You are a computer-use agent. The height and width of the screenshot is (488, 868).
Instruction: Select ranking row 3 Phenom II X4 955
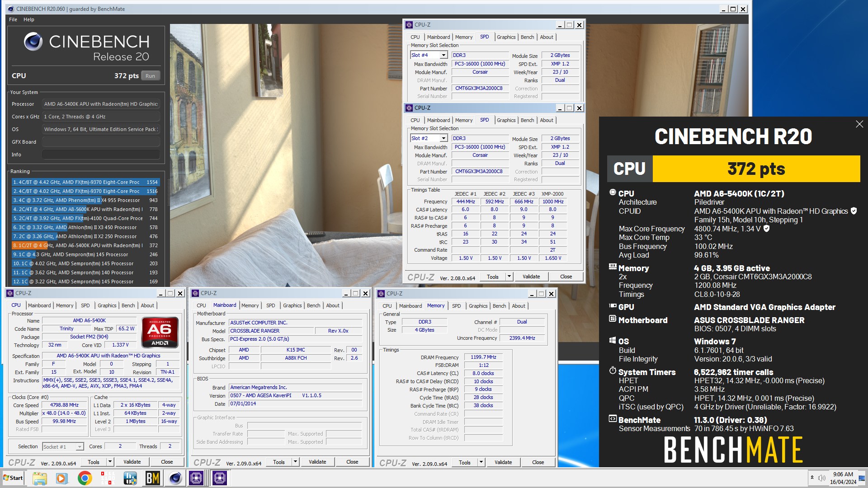pos(85,200)
